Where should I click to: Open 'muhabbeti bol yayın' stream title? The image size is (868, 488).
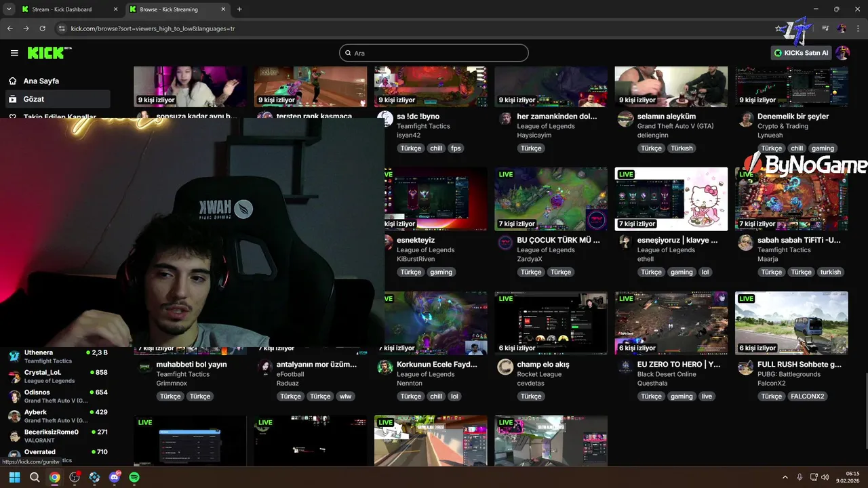191,364
